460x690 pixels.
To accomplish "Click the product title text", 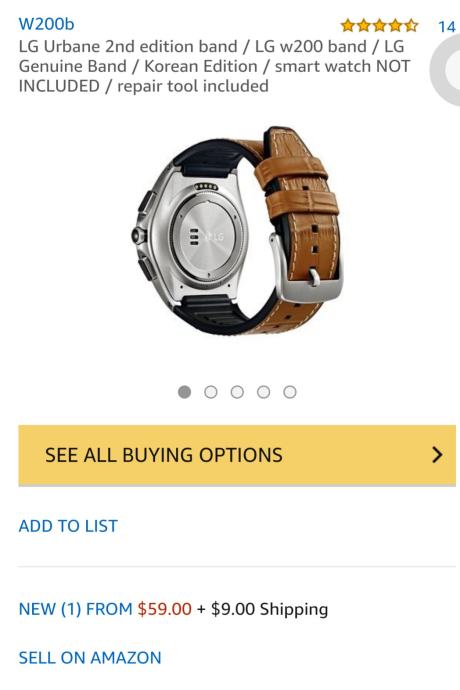I will 214,66.
